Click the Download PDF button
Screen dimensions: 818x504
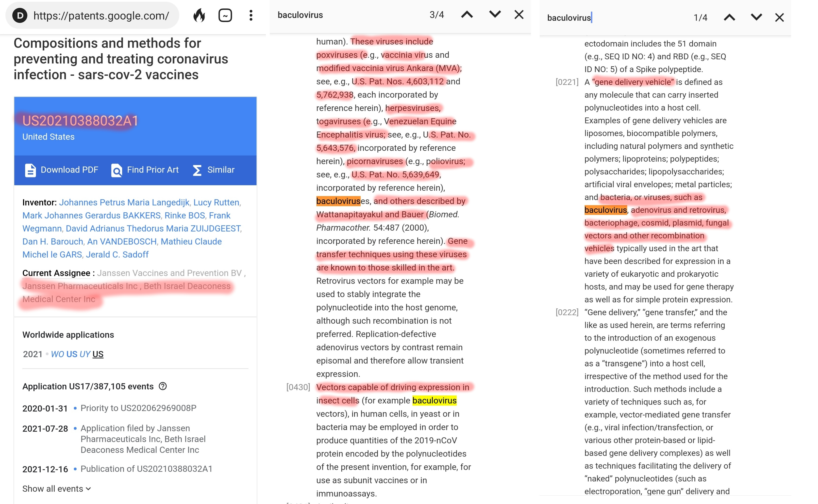click(62, 170)
